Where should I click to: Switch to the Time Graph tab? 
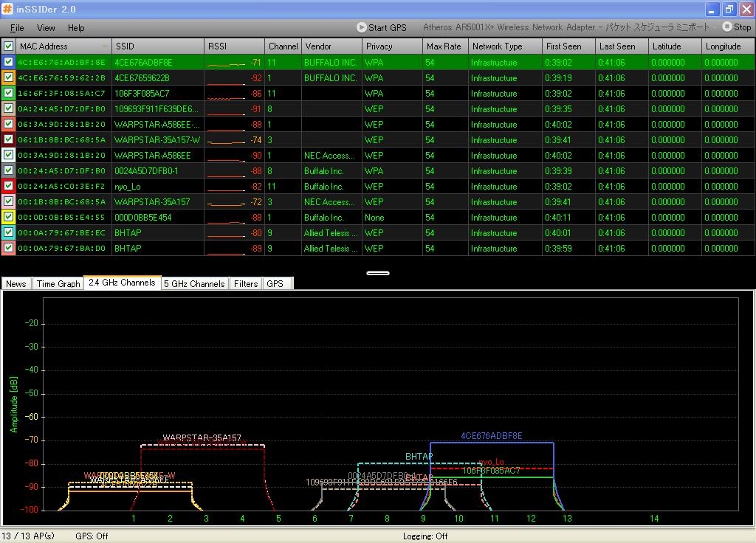point(58,283)
